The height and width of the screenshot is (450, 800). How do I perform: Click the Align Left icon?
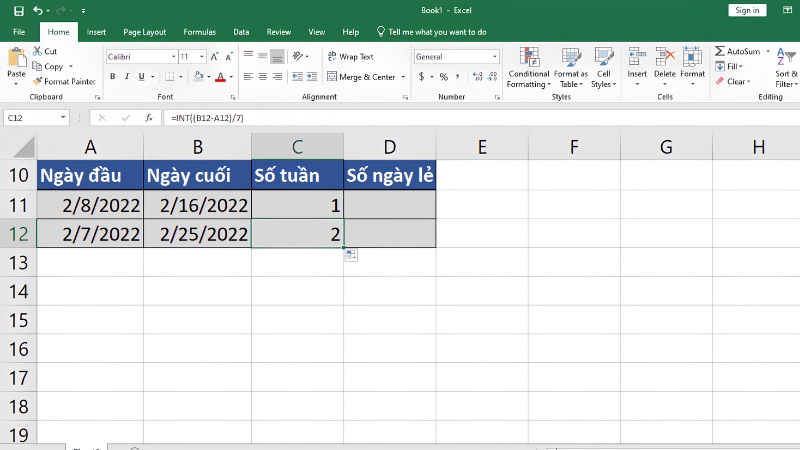coord(248,77)
